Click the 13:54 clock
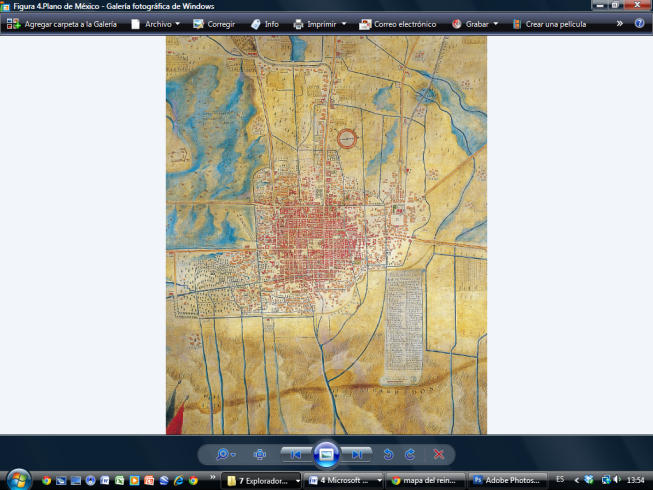The image size is (653, 490). 636,480
